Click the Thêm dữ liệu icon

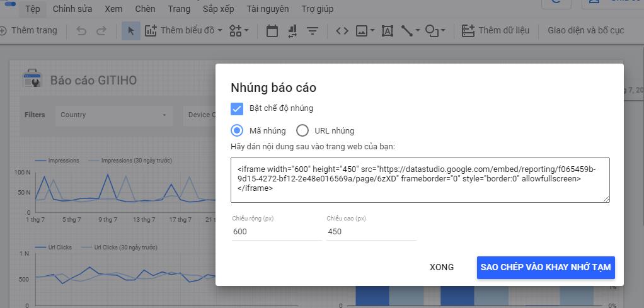tap(468, 31)
